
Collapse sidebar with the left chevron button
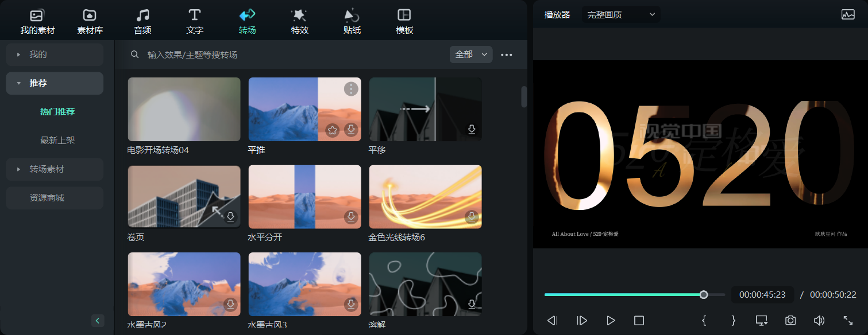coord(98,321)
